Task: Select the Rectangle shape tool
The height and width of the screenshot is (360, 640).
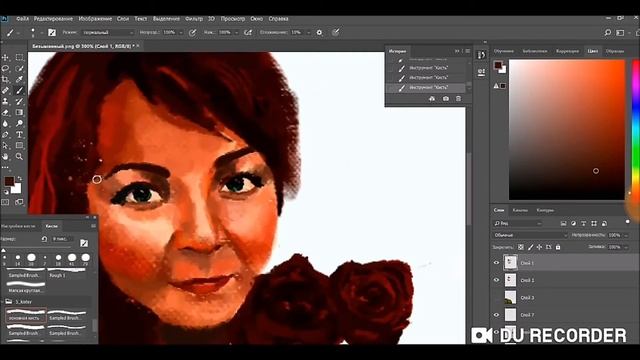Action: (x=19, y=145)
